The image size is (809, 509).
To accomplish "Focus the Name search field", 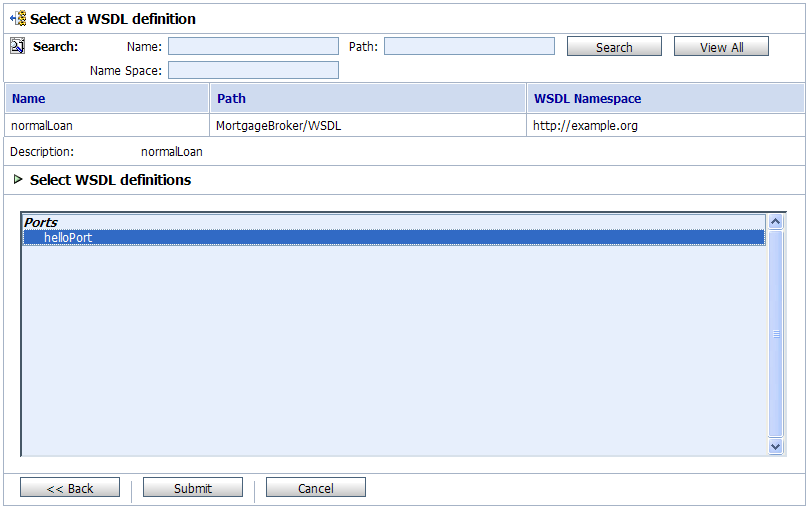I will point(253,46).
